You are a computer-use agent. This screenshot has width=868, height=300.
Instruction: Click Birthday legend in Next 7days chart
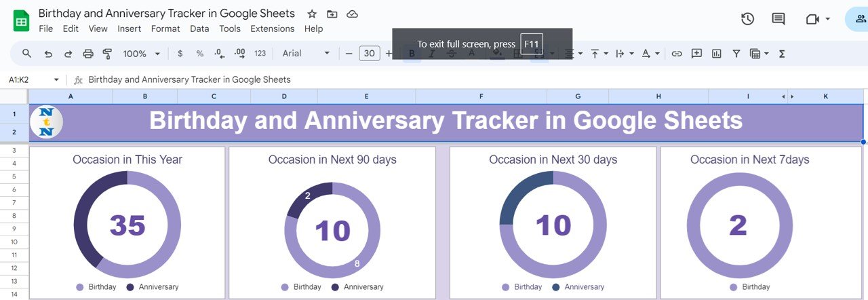749,287
